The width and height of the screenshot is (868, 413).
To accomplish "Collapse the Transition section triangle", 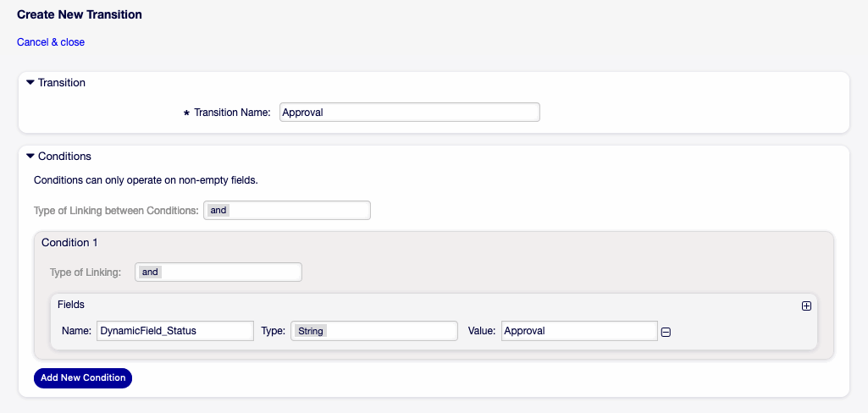I will pos(30,83).
